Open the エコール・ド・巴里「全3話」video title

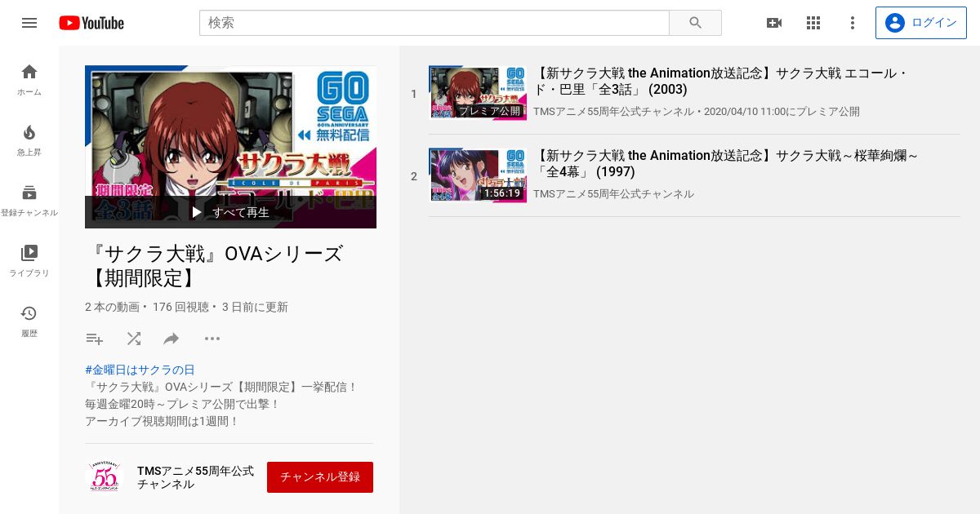pyautogui.click(x=720, y=82)
